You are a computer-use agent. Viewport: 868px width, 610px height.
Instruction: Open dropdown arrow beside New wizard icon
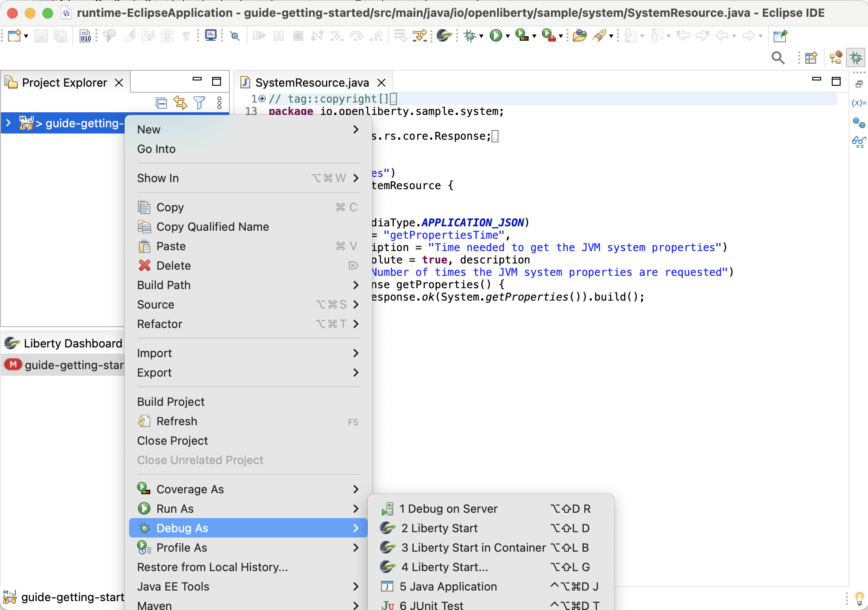pos(26,36)
